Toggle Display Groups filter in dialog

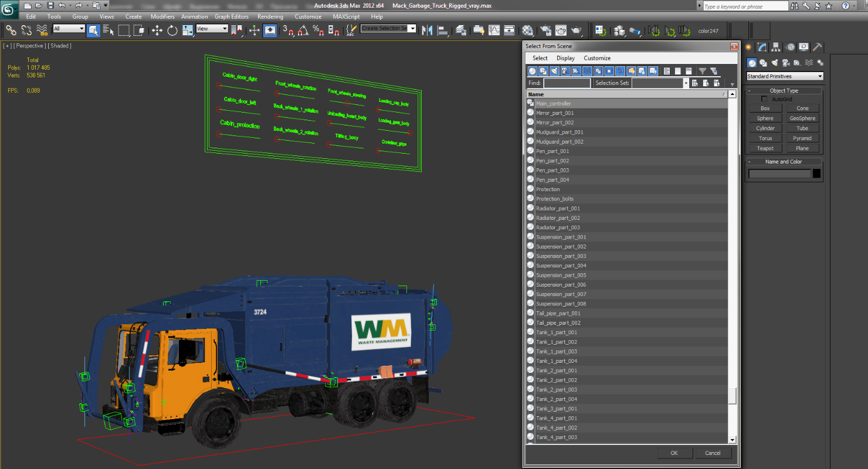(598, 71)
